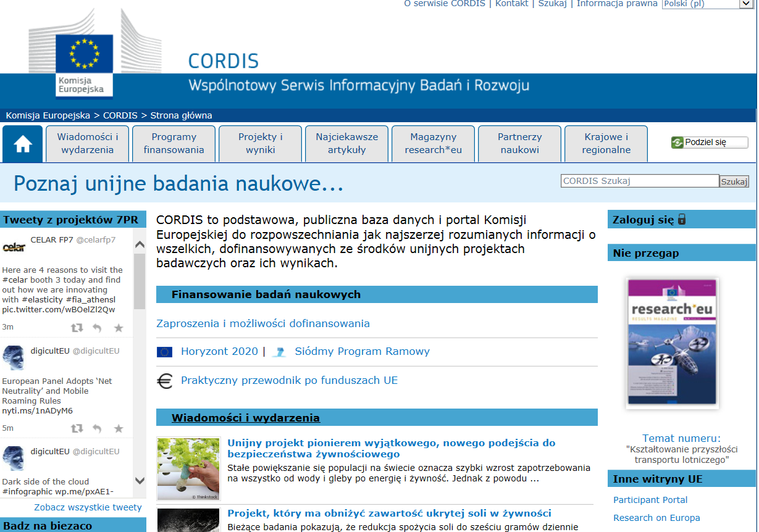Click the Wiadomości i wydarzenia section heading
Screen dimensions: 759x532
246,418
